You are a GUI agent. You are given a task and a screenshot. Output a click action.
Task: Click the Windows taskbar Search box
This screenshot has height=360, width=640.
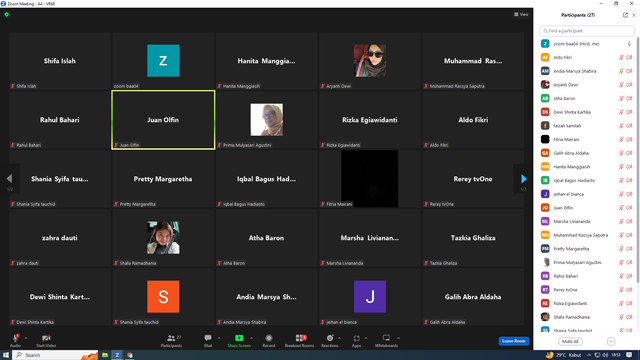[x=56, y=355]
